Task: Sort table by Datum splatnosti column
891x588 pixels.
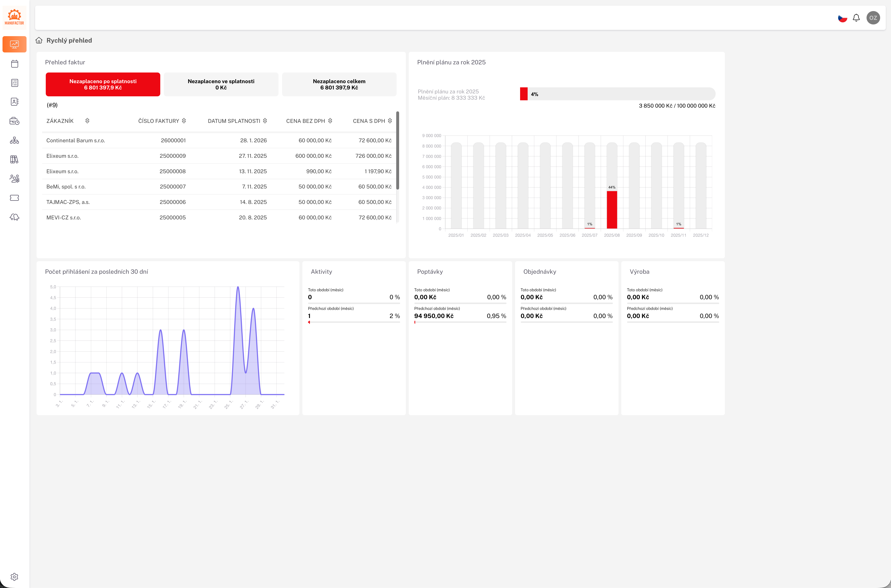Action: coord(265,121)
